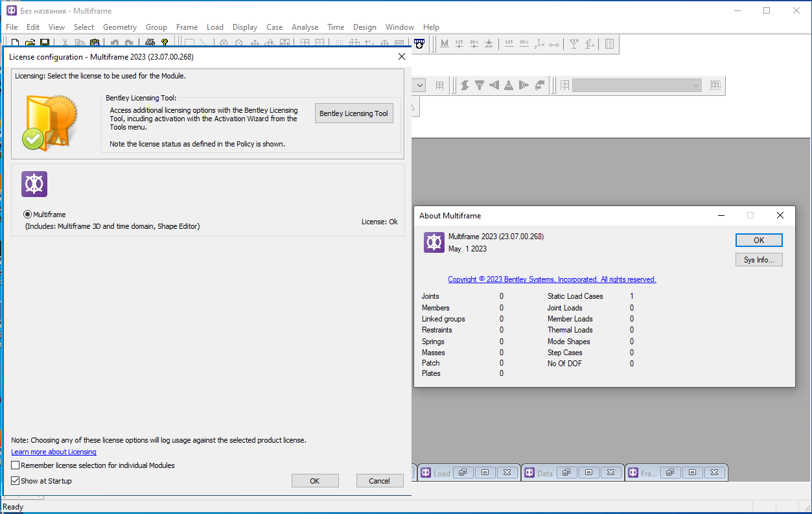Image resolution: width=812 pixels, height=514 pixels.
Task: Expand the wide grayed-out toolbar dropdown
Action: pos(696,86)
